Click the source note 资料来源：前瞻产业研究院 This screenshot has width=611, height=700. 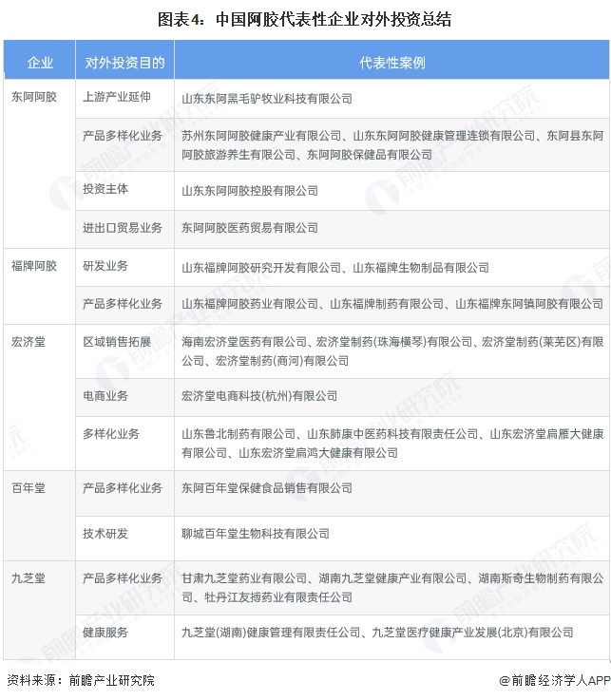tap(81, 680)
